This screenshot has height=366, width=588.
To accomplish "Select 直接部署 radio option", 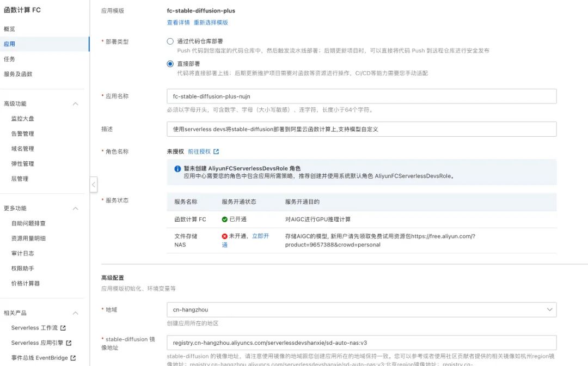I will (x=170, y=64).
